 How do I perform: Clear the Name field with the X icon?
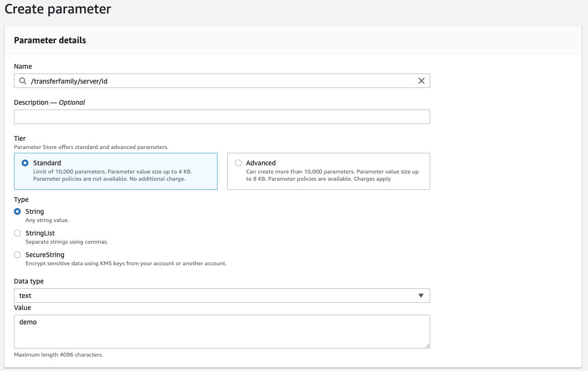point(421,81)
